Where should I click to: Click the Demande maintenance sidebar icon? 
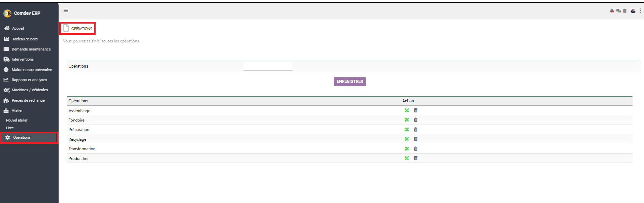pyautogui.click(x=6, y=49)
